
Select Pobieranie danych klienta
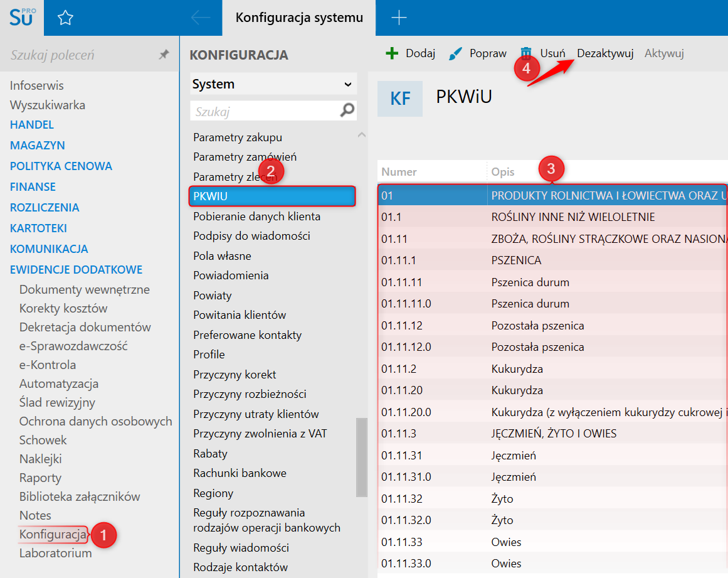click(256, 217)
